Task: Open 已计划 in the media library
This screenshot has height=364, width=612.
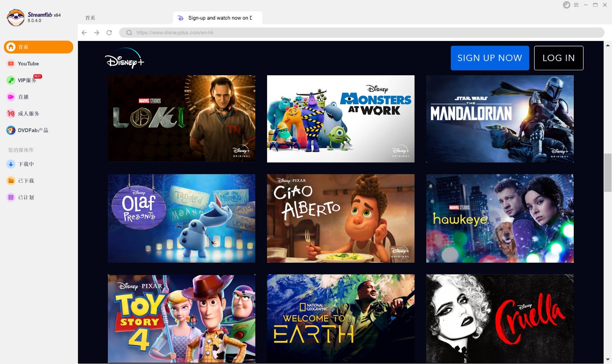Action: pos(39,197)
